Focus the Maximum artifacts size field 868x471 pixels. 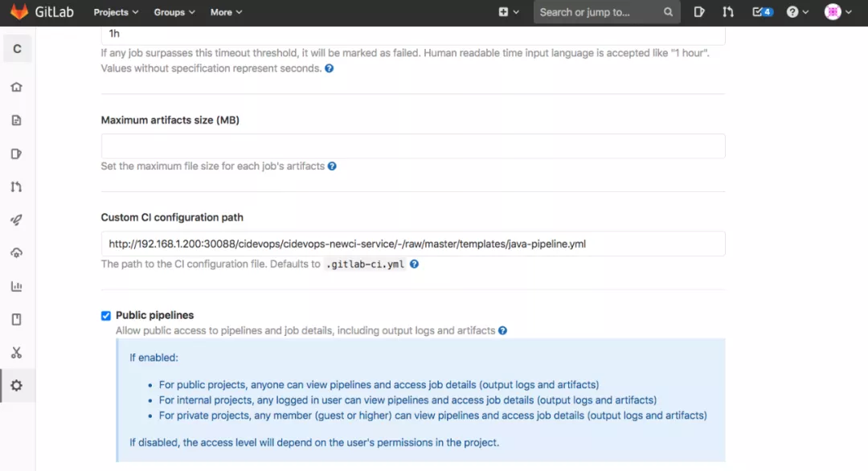[413, 146]
